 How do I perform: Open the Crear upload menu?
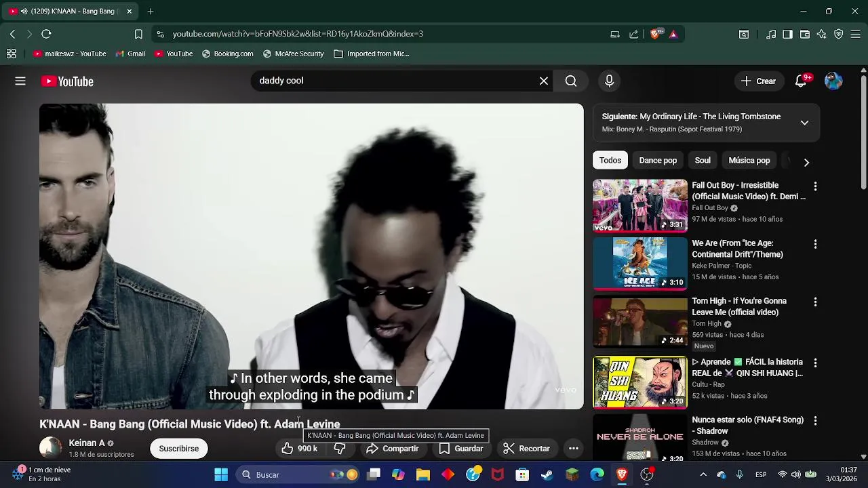pyautogui.click(x=758, y=81)
